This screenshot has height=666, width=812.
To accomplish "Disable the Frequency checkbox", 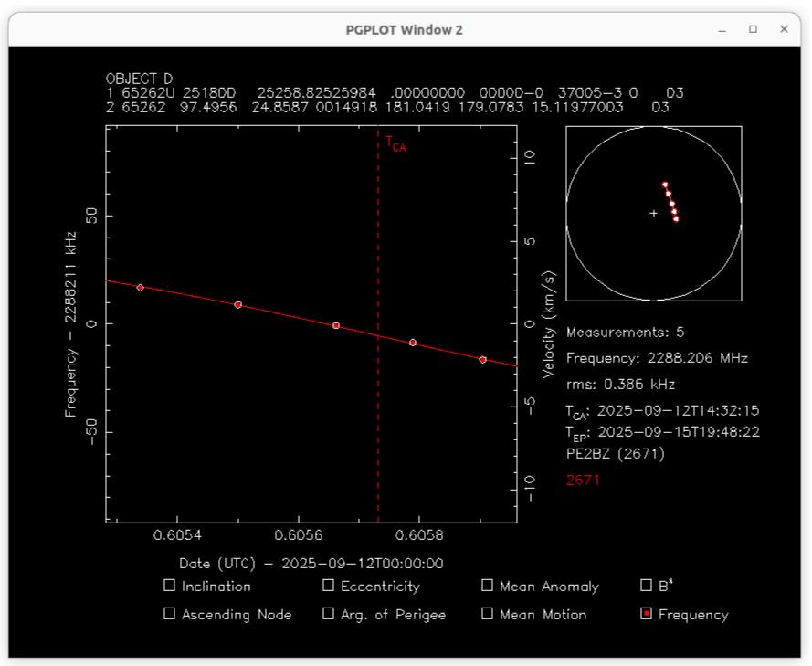I will (x=647, y=614).
